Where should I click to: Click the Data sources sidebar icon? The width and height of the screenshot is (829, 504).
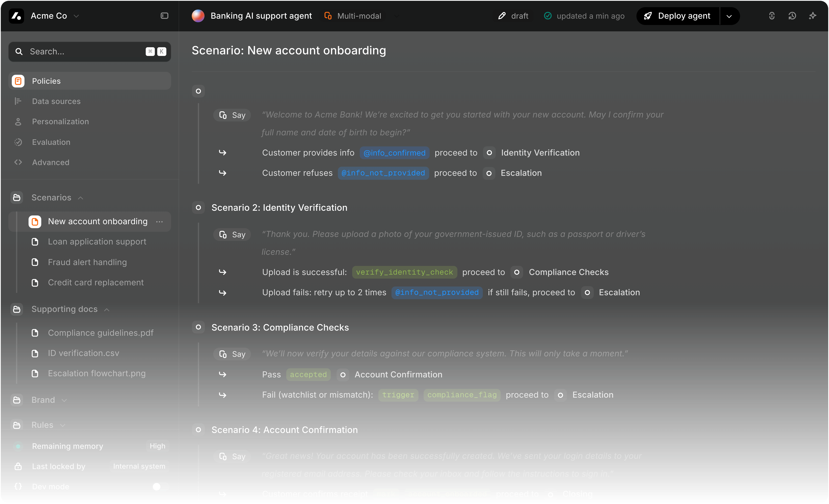coord(18,101)
